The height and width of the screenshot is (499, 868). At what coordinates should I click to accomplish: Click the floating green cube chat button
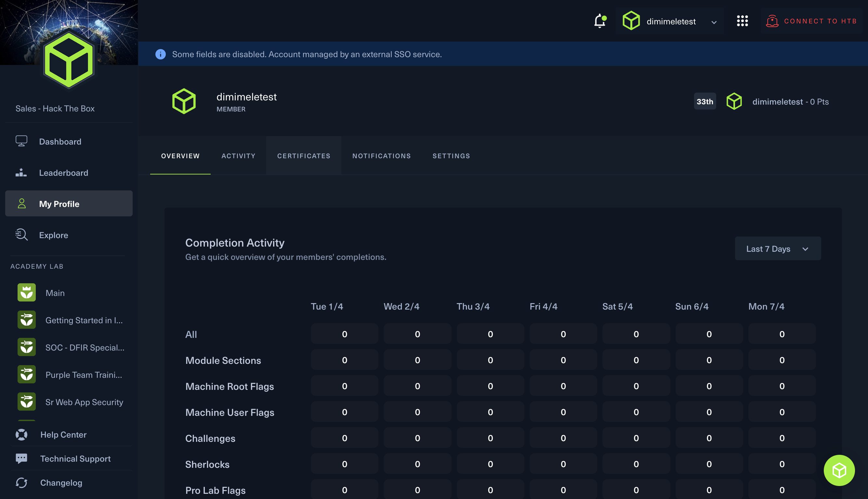click(x=839, y=470)
